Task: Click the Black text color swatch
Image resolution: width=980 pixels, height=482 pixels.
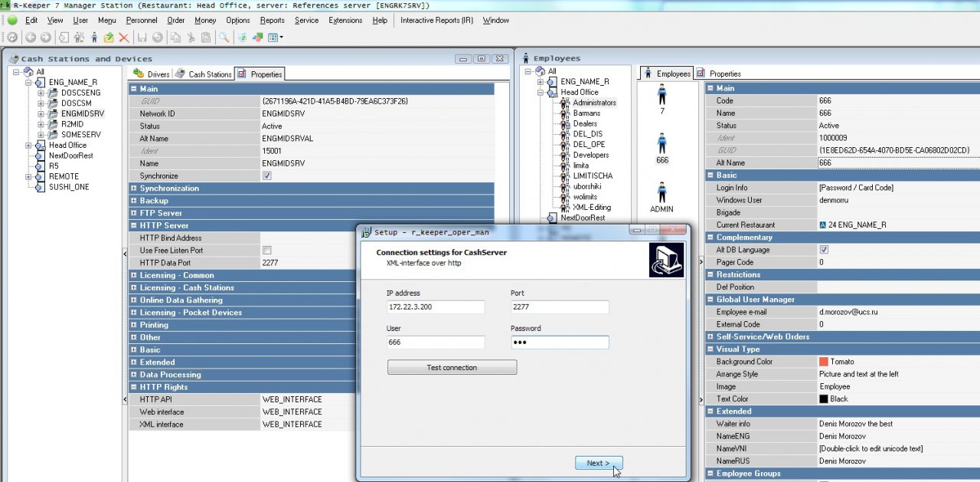Action: (x=824, y=399)
